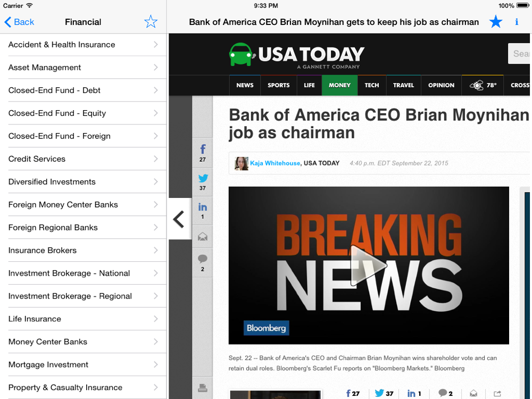Email the article using the envelope icon

[203, 237]
